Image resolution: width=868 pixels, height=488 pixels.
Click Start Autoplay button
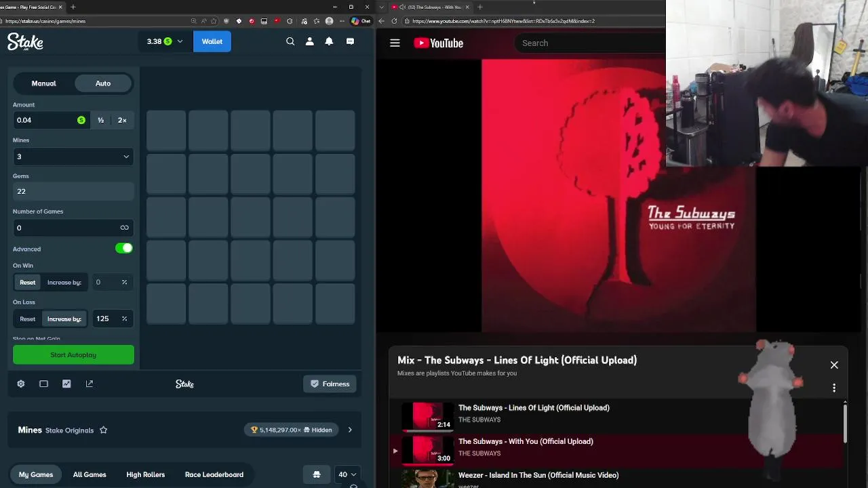(73, 354)
